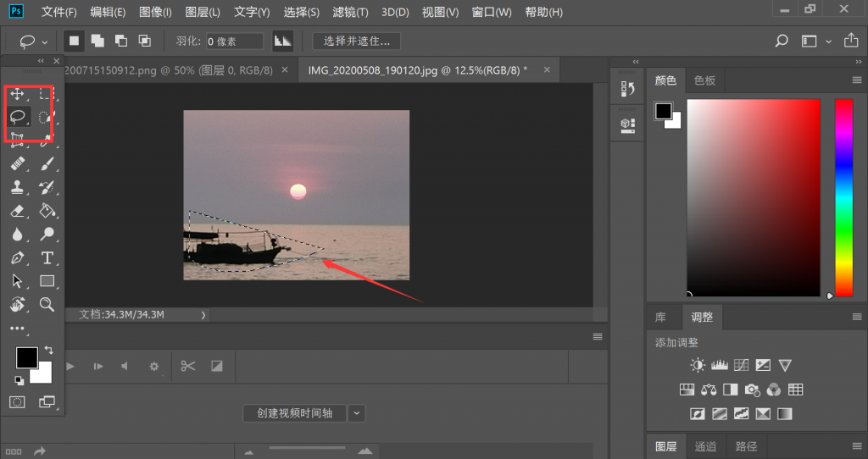Expand the status bar info arrow
This screenshot has height=459, width=868.
click(203, 315)
